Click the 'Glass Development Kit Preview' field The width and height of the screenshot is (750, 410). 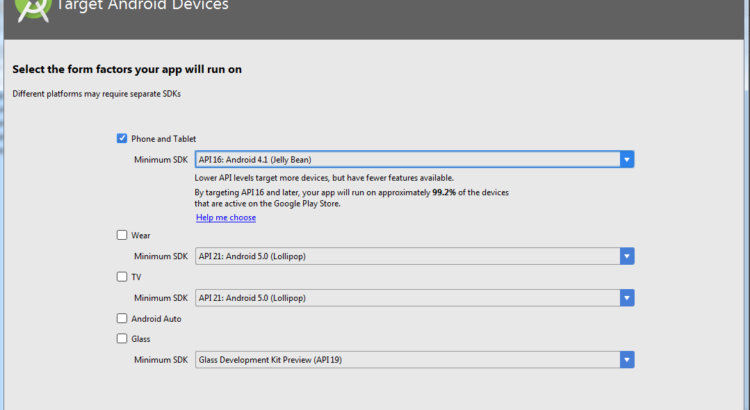coord(405,359)
